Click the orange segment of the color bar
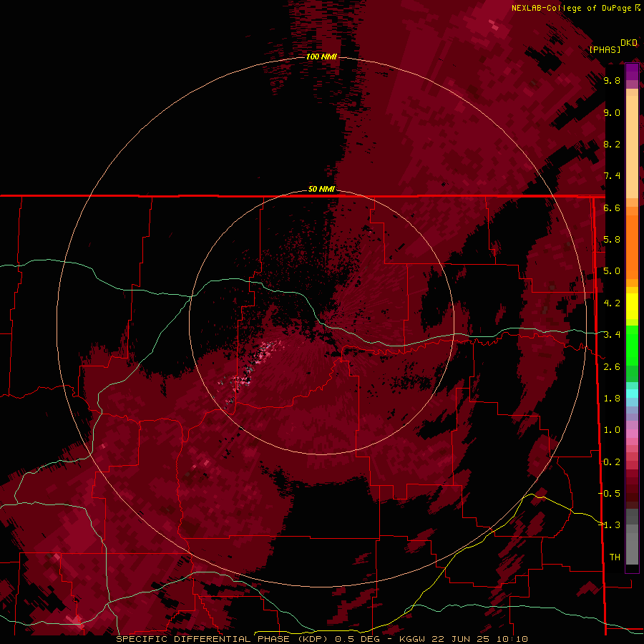The width and height of the screenshot is (644, 644). point(632,246)
